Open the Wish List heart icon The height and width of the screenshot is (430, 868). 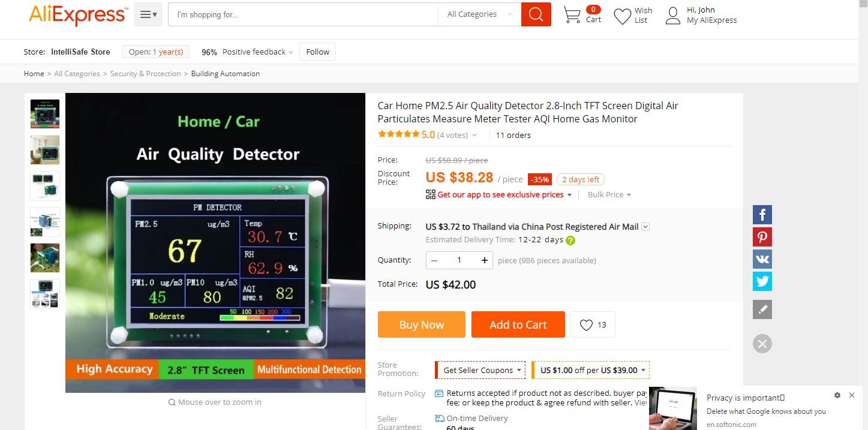click(x=623, y=16)
